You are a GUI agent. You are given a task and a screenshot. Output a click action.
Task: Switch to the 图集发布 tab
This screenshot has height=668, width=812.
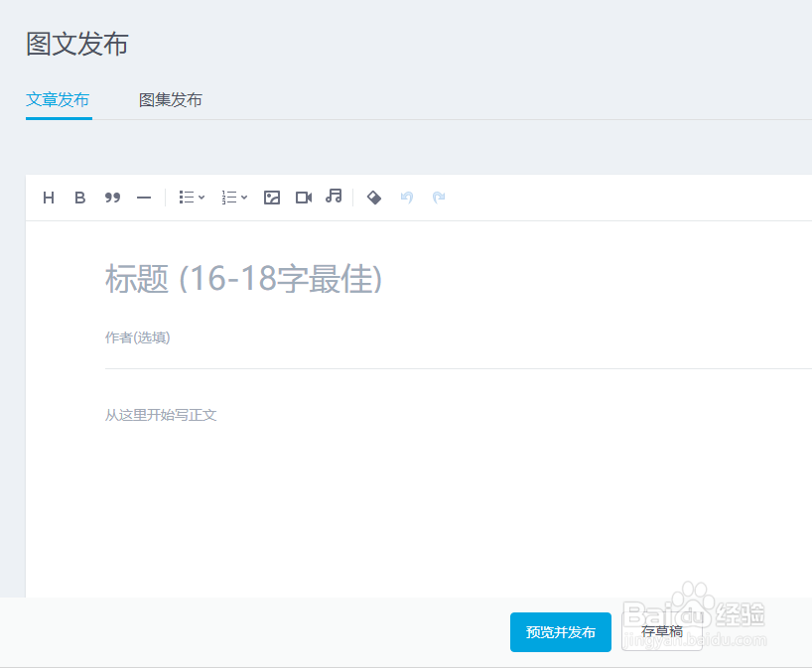[170, 99]
